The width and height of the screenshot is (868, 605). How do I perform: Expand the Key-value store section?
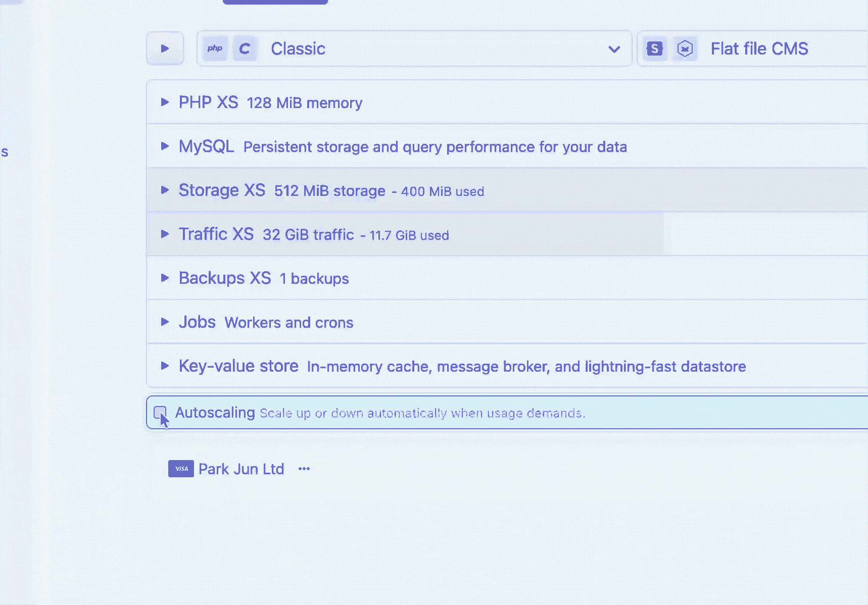(x=165, y=366)
